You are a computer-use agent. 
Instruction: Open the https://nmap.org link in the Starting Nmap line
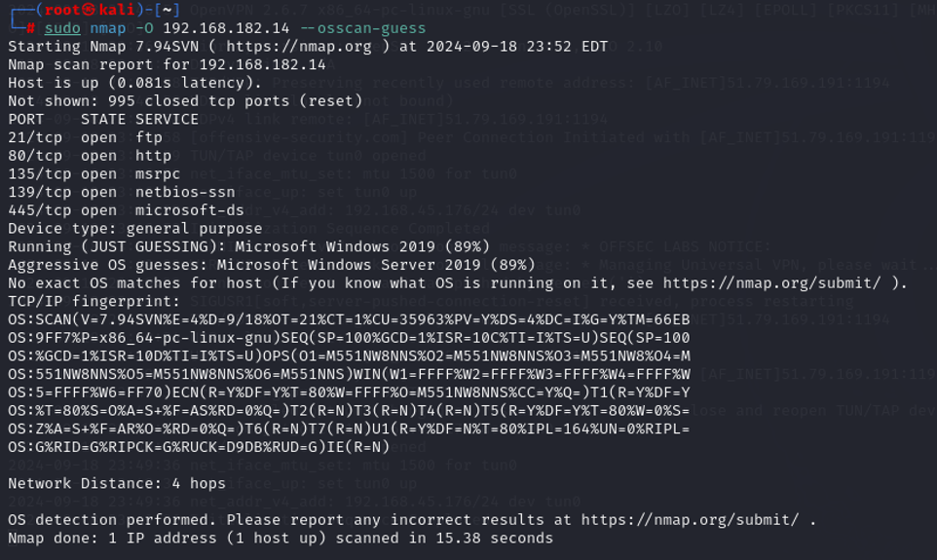point(299,47)
